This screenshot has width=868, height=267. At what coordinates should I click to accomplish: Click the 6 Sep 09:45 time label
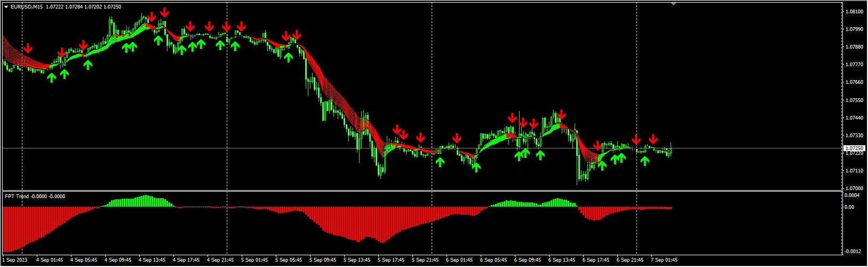tap(528, 261)
